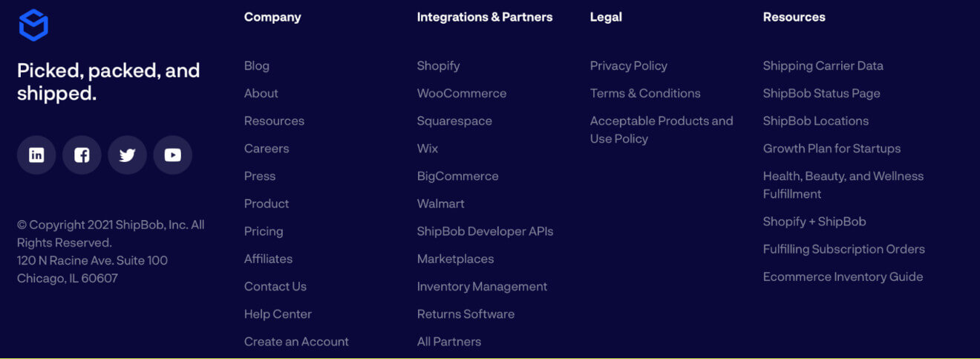Go to the Help Center
The width and height of the screenshot is (980, 359).
coord(278,313)
